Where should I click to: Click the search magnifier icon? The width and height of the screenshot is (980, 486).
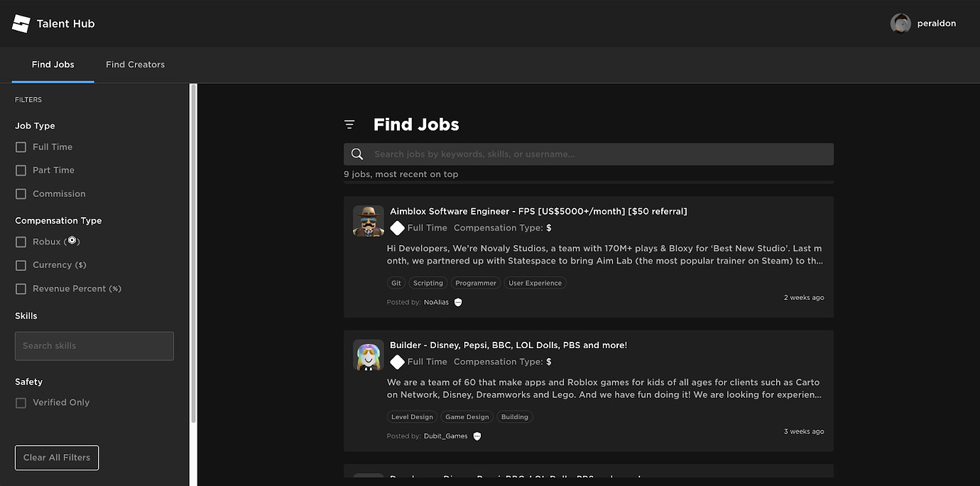357,154
